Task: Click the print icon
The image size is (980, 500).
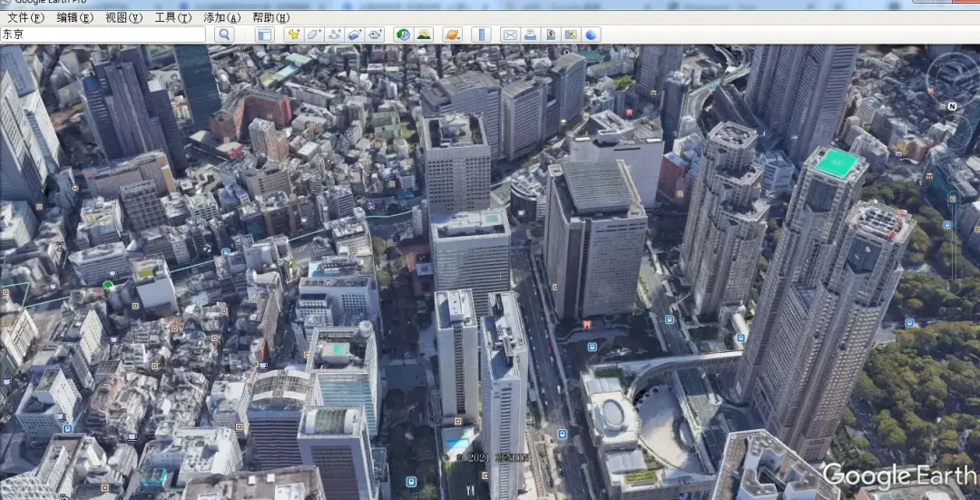Action: tap(530, 34)
